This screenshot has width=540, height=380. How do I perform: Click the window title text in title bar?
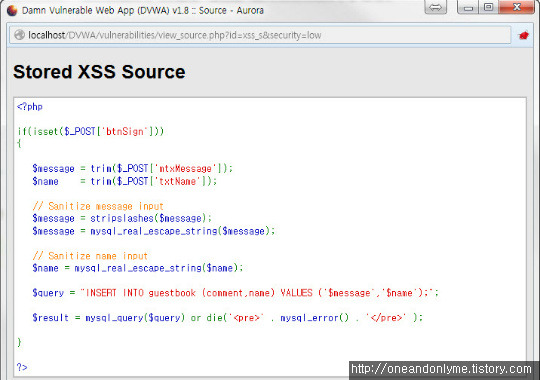click(143, 10)
